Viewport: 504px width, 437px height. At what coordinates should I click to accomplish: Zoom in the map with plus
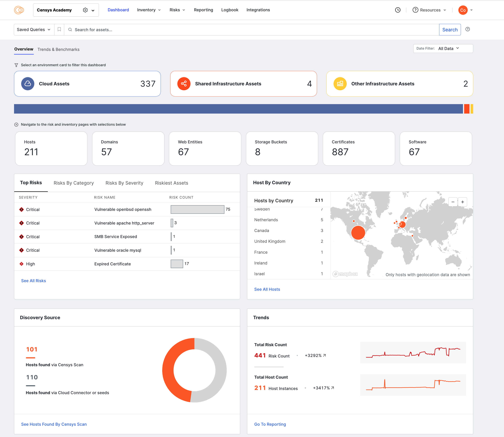[463, 202]
